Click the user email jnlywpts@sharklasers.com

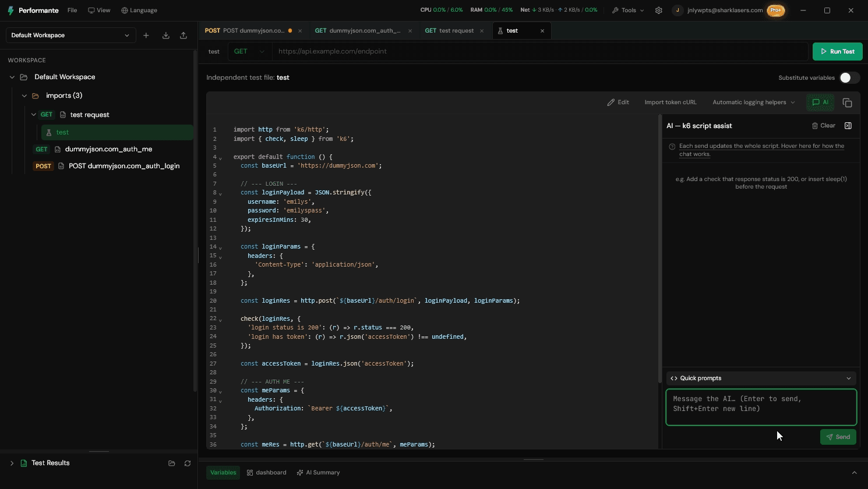point(725,10)
